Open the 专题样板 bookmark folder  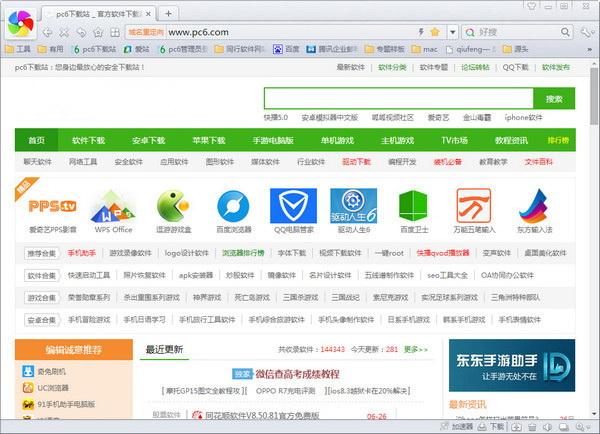(385, 49)
